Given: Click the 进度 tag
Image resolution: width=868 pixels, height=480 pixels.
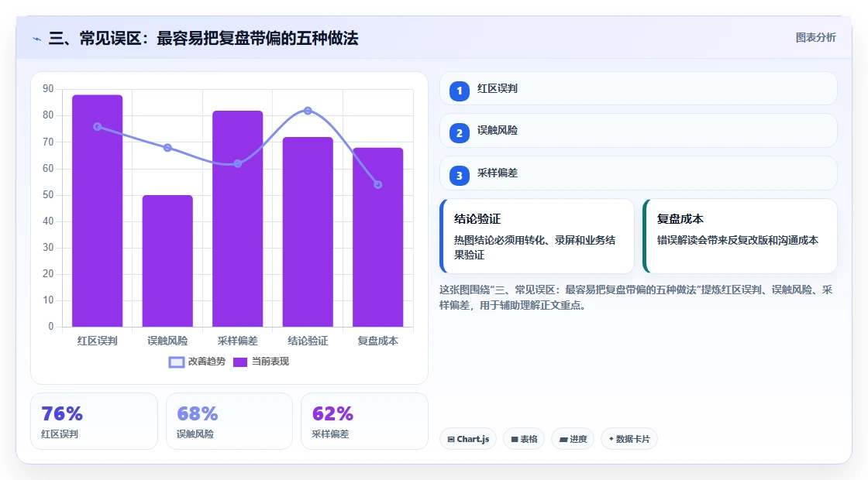Looking at the screenshot, I should pos(573,439).
